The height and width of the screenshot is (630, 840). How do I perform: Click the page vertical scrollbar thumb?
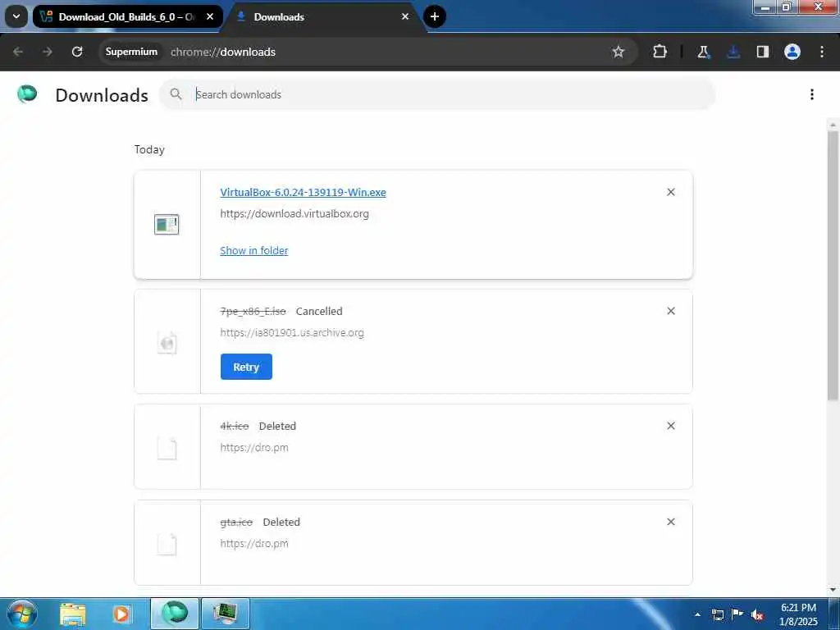pyautogui.click(x=833, y=265)
